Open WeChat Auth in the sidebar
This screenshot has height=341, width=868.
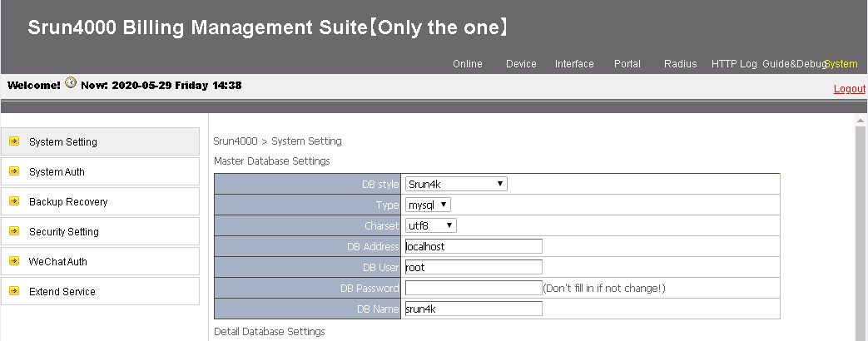(x=100, y=261)
